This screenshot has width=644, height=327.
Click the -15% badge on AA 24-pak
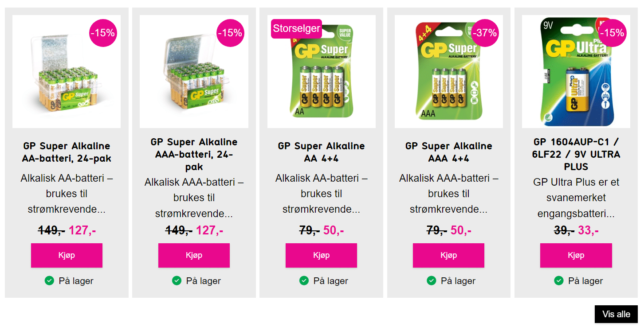pyautogui.click(x=103, y=33)
